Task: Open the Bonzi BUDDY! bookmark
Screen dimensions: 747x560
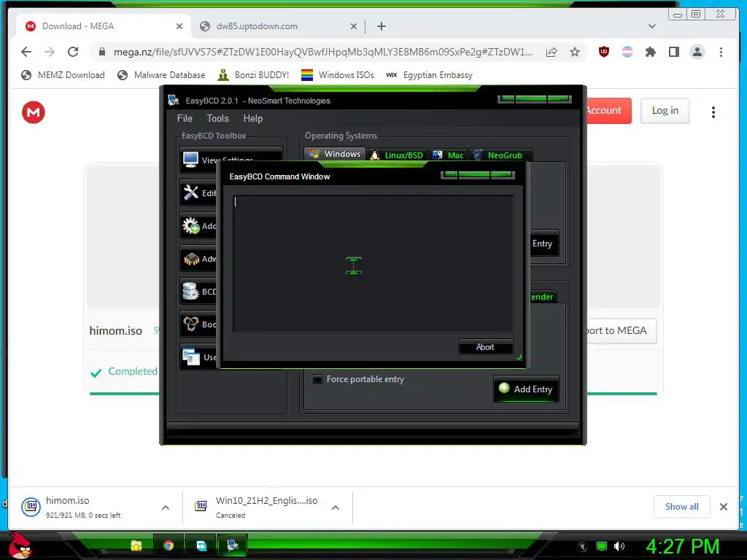Action: click(253, 75)
